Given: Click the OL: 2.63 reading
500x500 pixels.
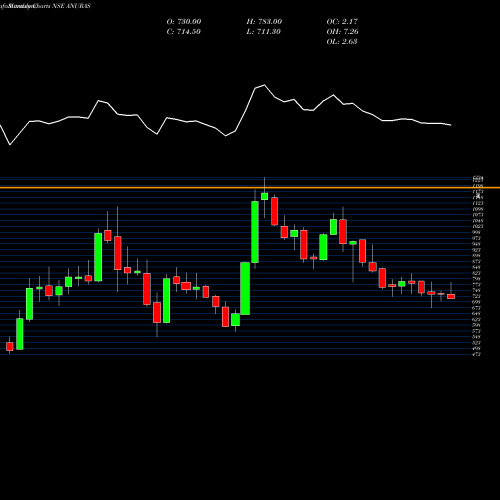Looking at the screenshot, I should point(342,41).
